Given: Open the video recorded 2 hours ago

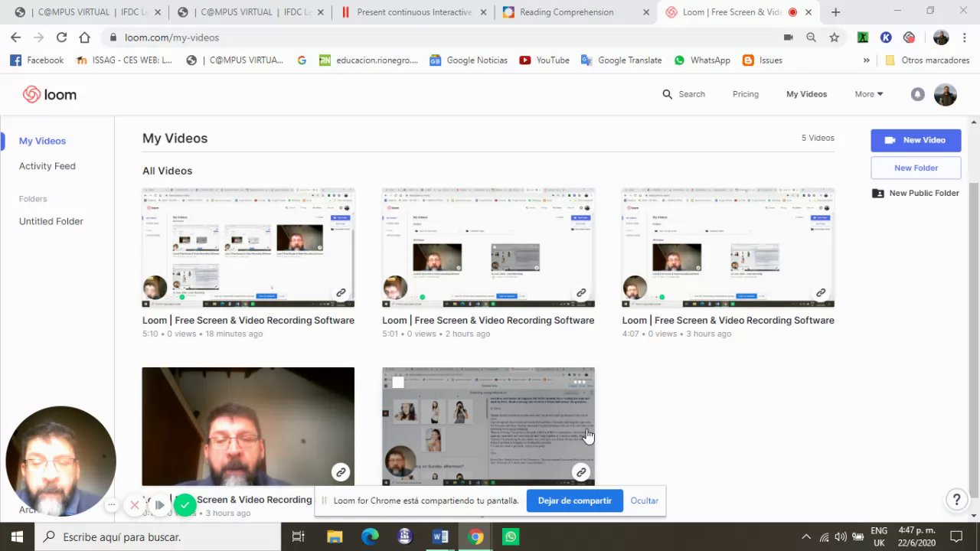Looking at the screenshot, I should coord(488,248).
